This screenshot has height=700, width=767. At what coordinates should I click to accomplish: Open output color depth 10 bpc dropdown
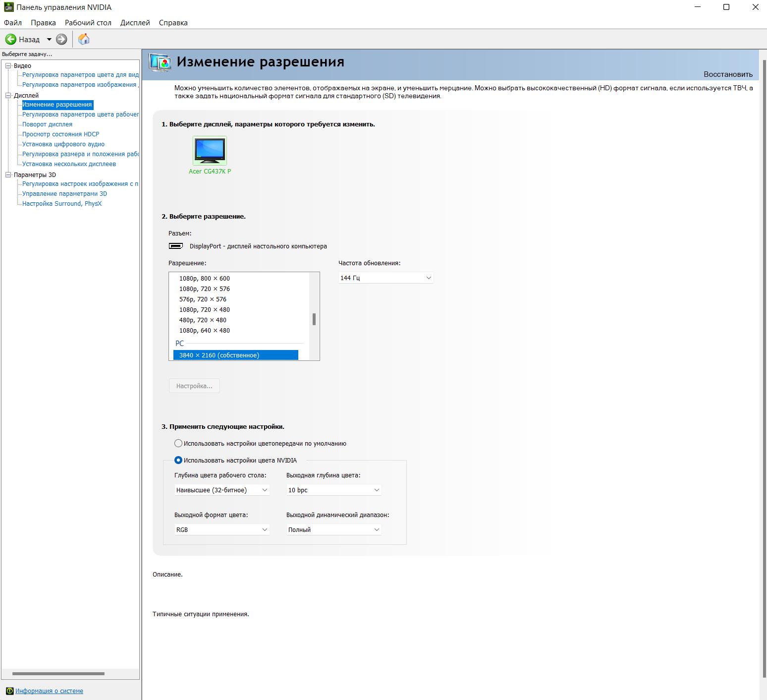pos(334,490)
